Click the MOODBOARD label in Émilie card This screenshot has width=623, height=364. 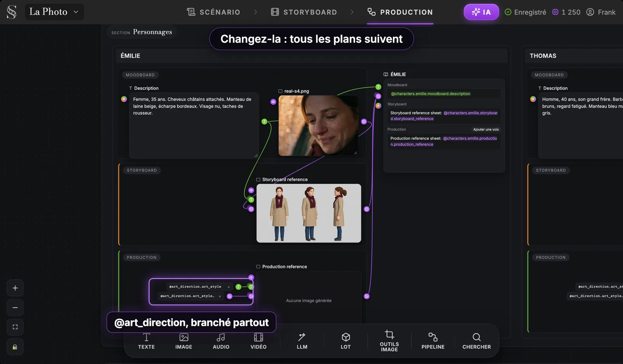click(x=140, y=75)
